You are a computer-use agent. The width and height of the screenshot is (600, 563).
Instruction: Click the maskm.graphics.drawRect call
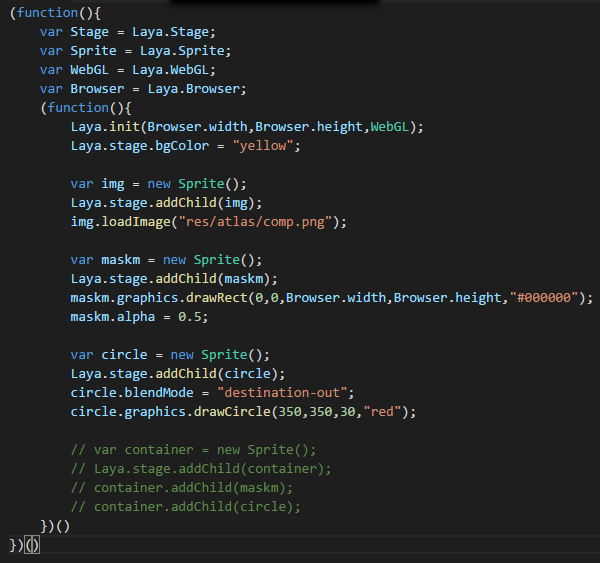pos(331,298)
